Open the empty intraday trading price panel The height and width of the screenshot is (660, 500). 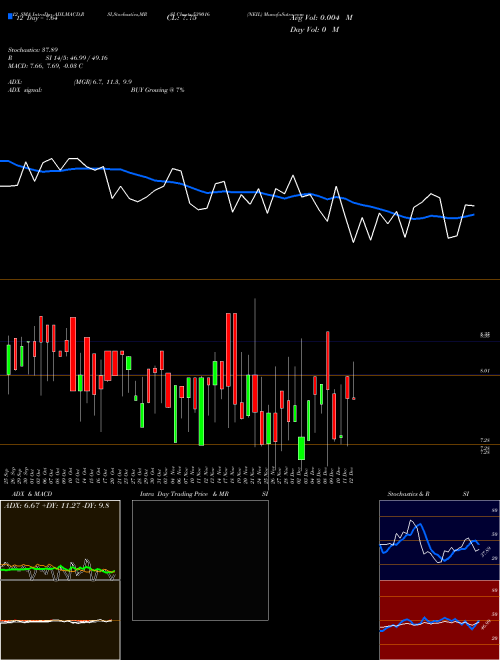click(200, 560)
